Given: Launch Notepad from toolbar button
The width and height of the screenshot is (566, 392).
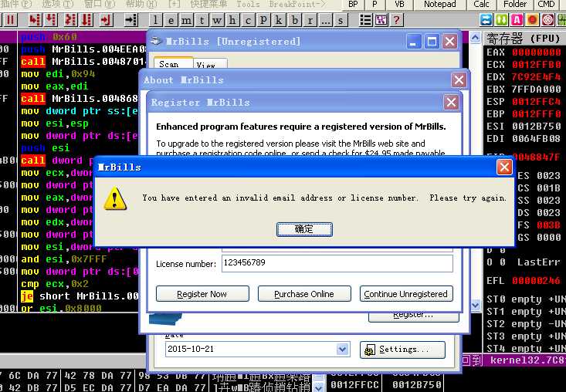Looking at the screenshot, I should coord(439,5).
